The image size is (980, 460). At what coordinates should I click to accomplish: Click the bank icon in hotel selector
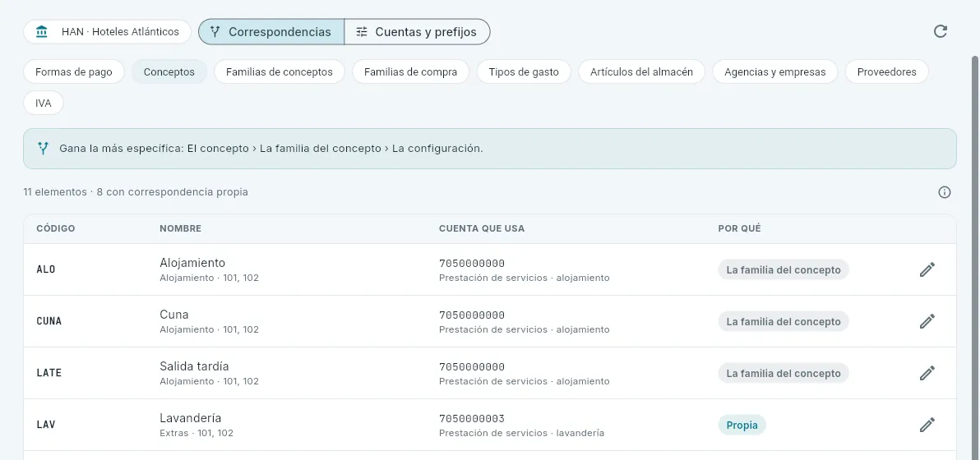point(43,32)
